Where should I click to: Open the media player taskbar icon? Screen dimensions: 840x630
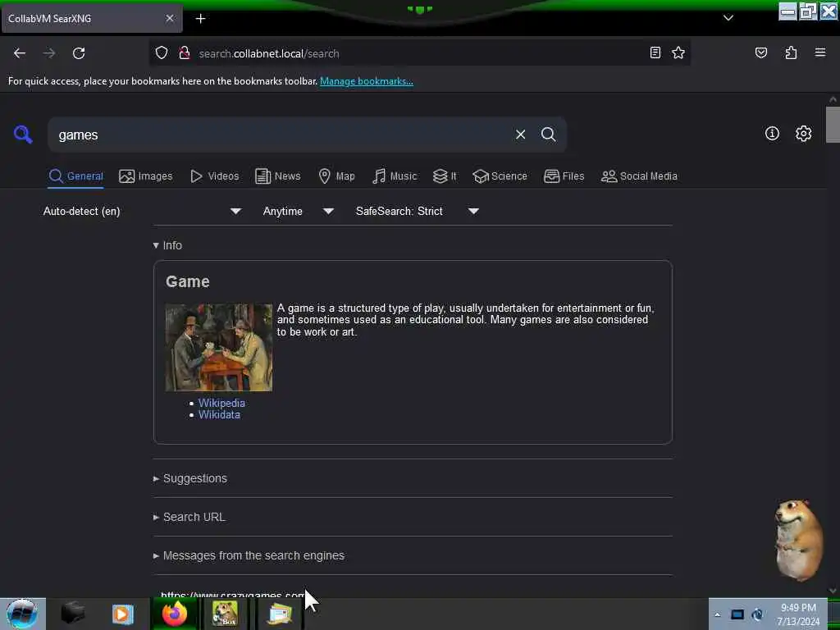[122, 614]
